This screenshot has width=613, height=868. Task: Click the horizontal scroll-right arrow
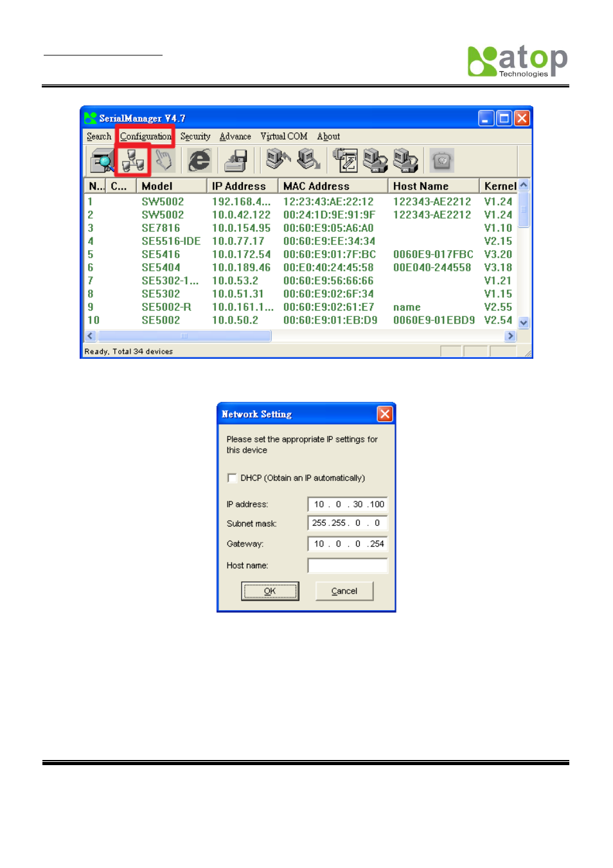[511, 336]
